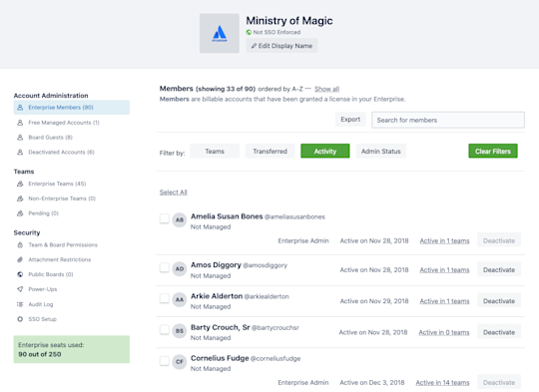The height and width of the screenshot is (392, 539).
Task: Click the AA avatar for Arkie Alderton
Action: point(180,300)
